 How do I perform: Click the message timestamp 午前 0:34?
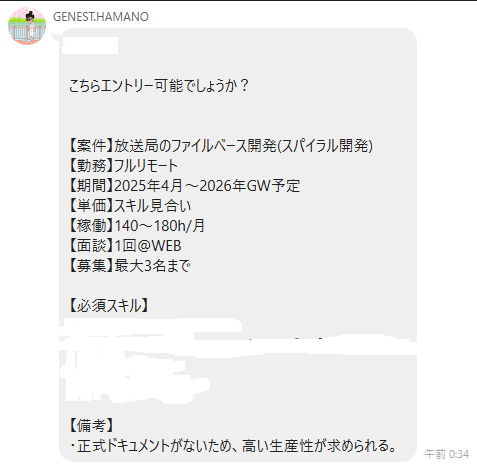[x=447, y=454]
